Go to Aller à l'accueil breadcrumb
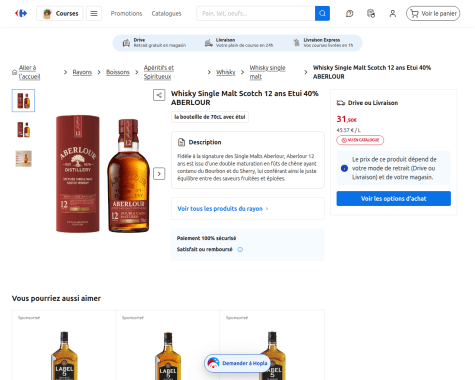 pos(29,72)
